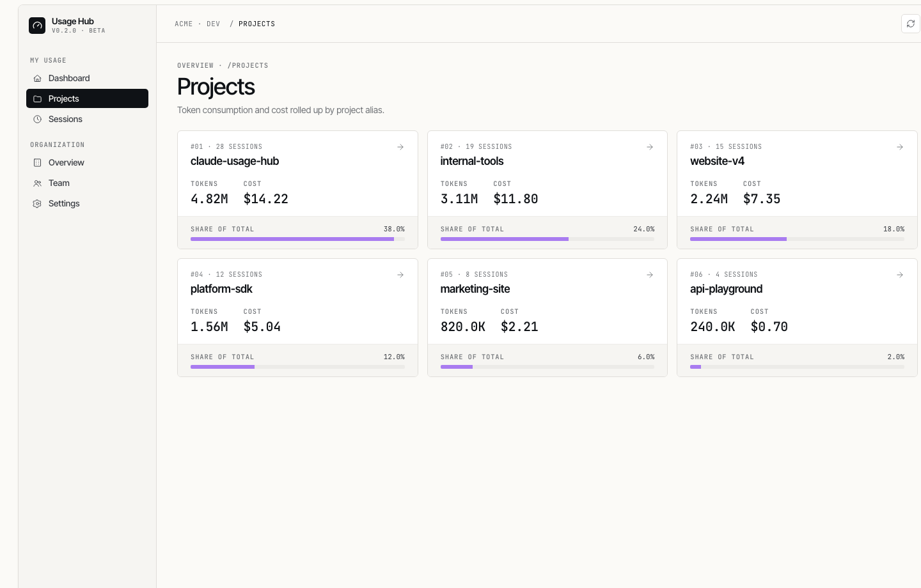This screenshot has width=921, height=588.
Task: Click the "#03 · 15 SESSIONS" label
Action: tap(726, 147)
